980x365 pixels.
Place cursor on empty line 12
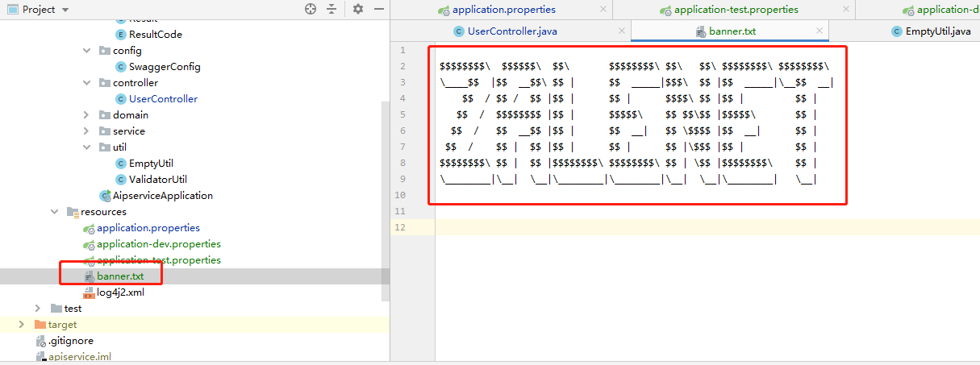tap(645, 227)
